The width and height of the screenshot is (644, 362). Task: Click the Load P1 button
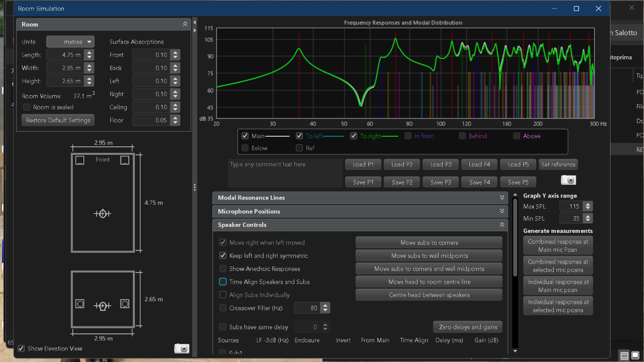coord(363,164)
